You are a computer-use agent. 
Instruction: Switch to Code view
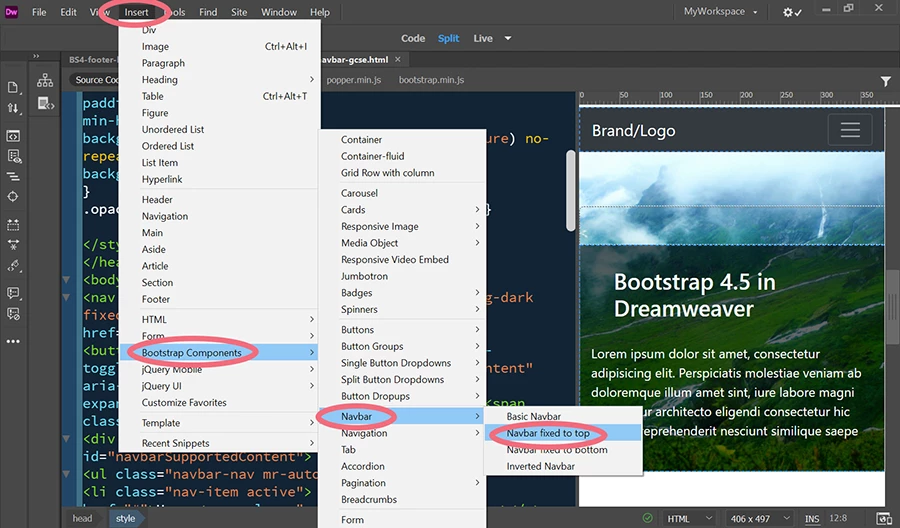[x=413, y=38]
